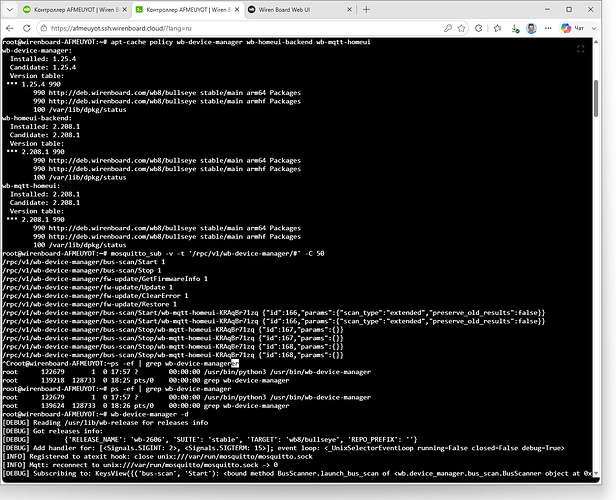Click the process line with PID 139624
616x500 pixels.
tap(146, 406)
